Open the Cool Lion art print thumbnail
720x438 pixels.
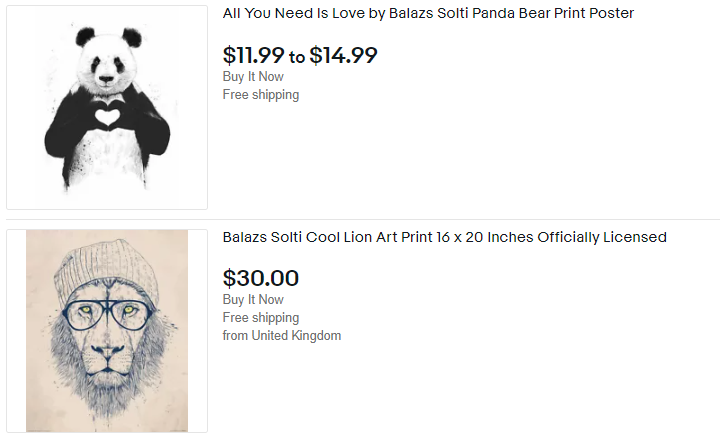click(x=107, y=331)
